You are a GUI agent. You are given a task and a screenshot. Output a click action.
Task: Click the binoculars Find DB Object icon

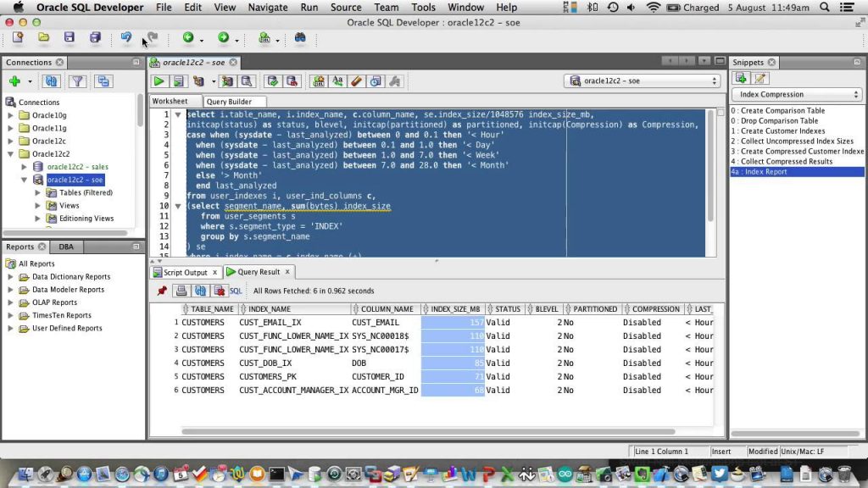[x=300, y=37]
